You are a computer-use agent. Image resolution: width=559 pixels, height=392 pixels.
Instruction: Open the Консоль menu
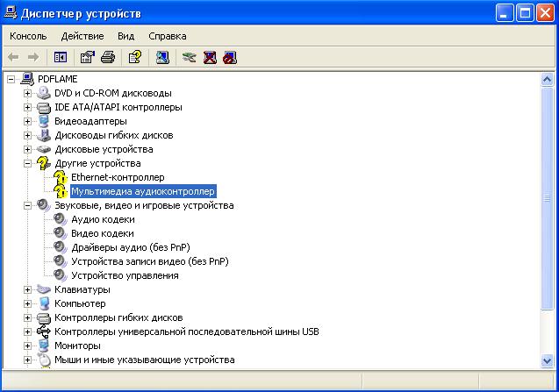click(x=28, y=36)
